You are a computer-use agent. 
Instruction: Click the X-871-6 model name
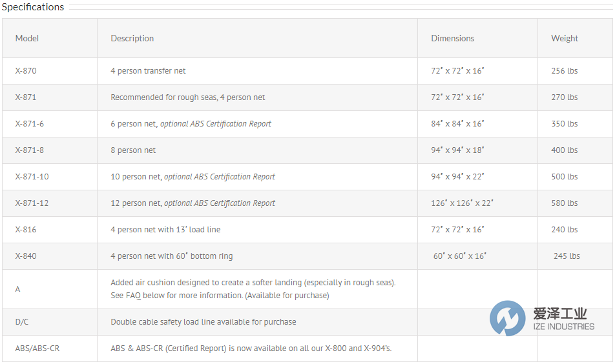coord(30,124)
